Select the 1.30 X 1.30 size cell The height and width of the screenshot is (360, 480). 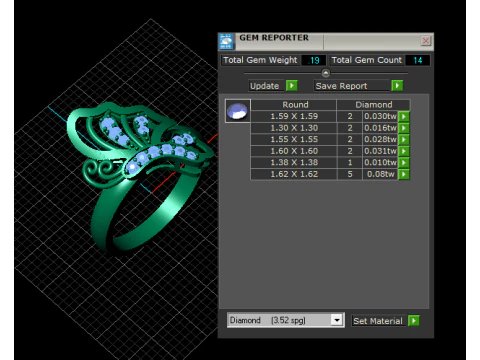pyautogui.click(x=294, y=128)
